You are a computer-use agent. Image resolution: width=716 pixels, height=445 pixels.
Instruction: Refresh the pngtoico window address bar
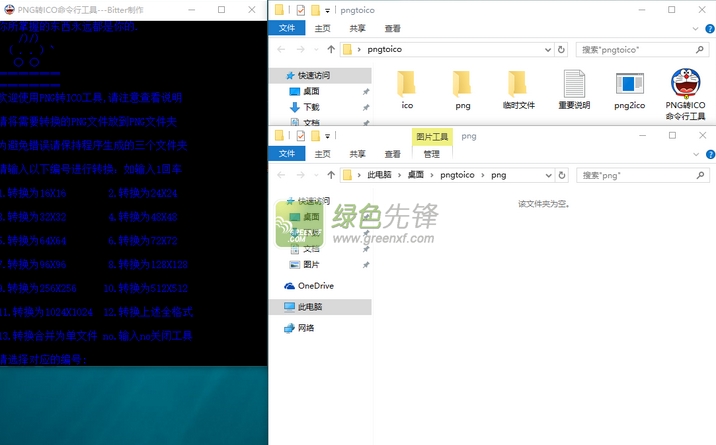click(561, 49)
